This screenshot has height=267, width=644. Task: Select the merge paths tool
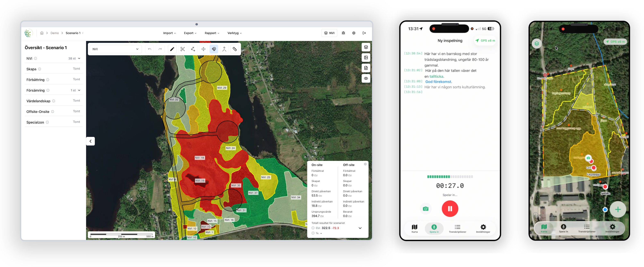(224, 49)
